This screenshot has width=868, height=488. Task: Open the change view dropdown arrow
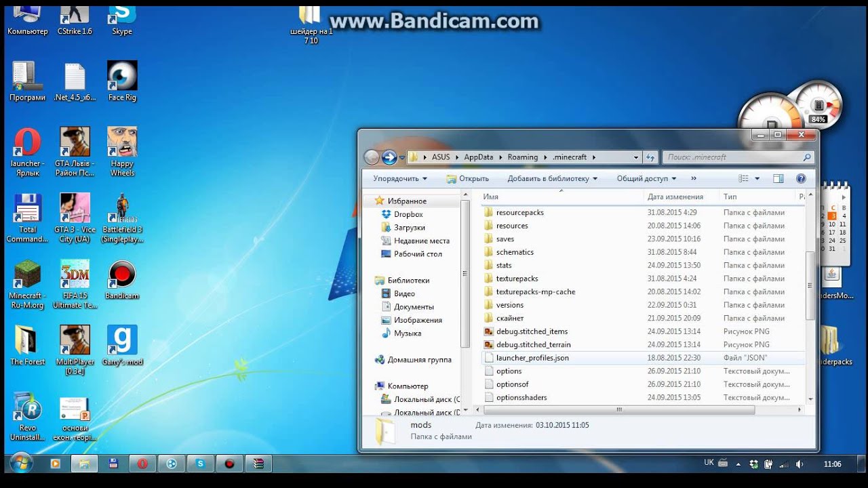click(757, 179)
